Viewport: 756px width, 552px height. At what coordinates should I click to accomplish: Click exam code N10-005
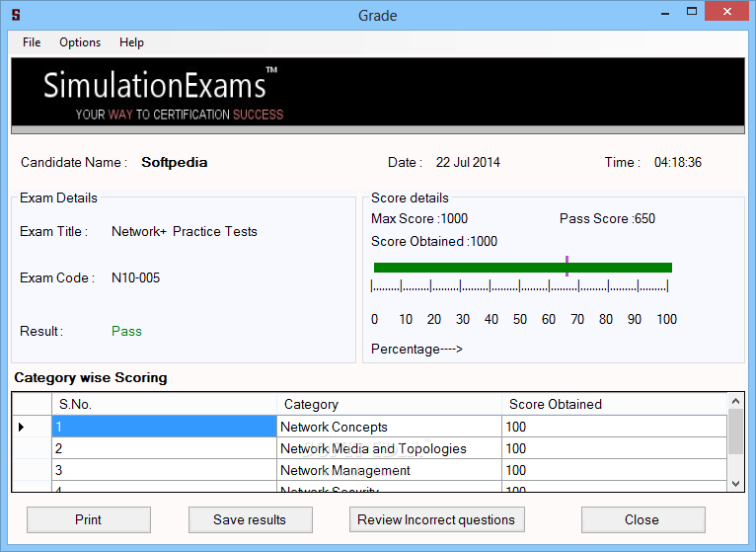135,277
